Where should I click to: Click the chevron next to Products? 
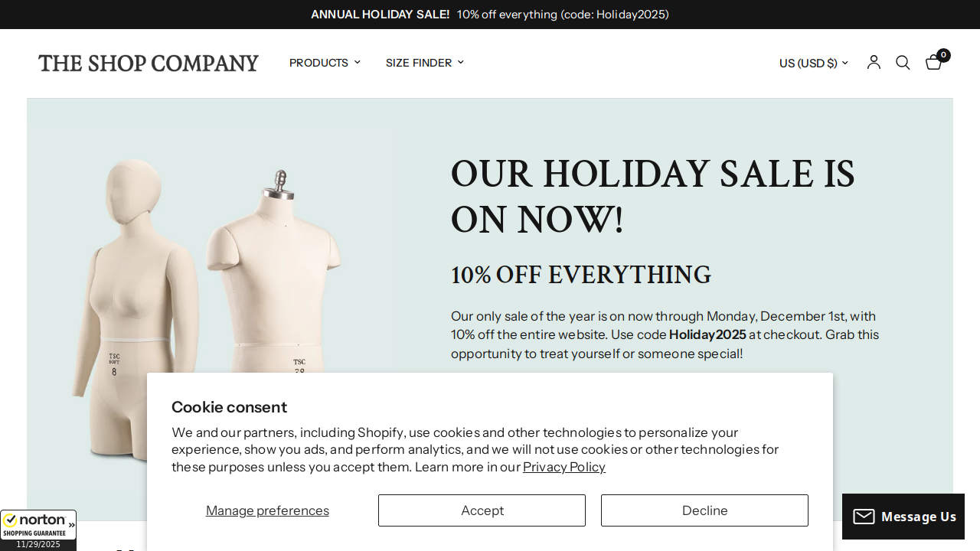tap(357, 63)
